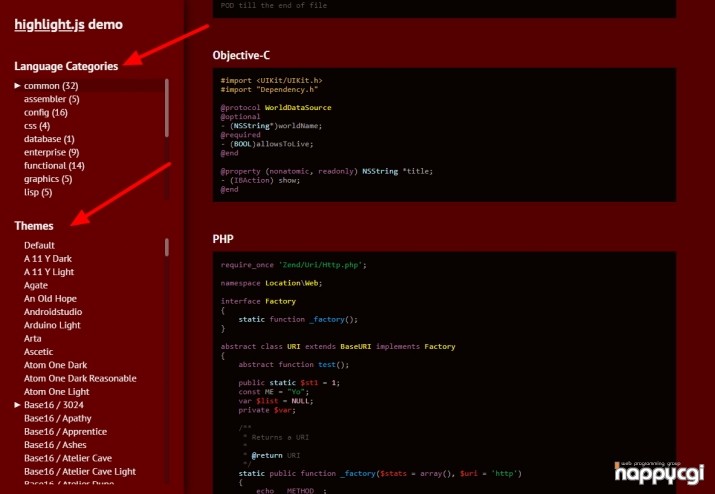Viewport: 715px width, 494px height.
Task: Click 'interface Factory' line in PHP code
Action: tap(258, 302)
